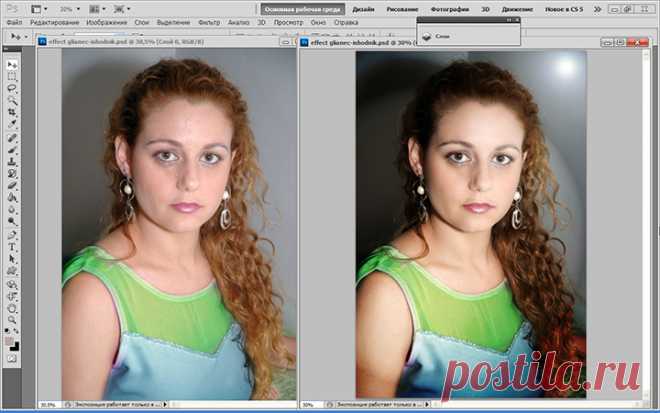Open the Screen Mode dropdown

(x=124, y=8)
